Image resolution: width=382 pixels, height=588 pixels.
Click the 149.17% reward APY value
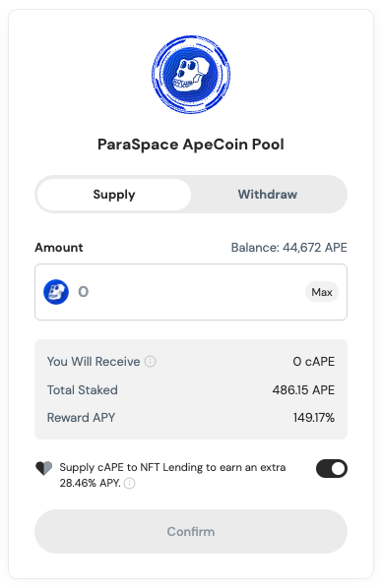pyautogui.click(x=314, y=417)
